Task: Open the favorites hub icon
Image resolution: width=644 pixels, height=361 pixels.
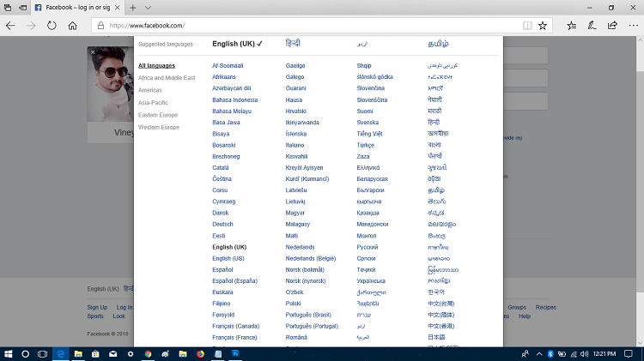Action: pyautogui.click(x=571, y=26)
